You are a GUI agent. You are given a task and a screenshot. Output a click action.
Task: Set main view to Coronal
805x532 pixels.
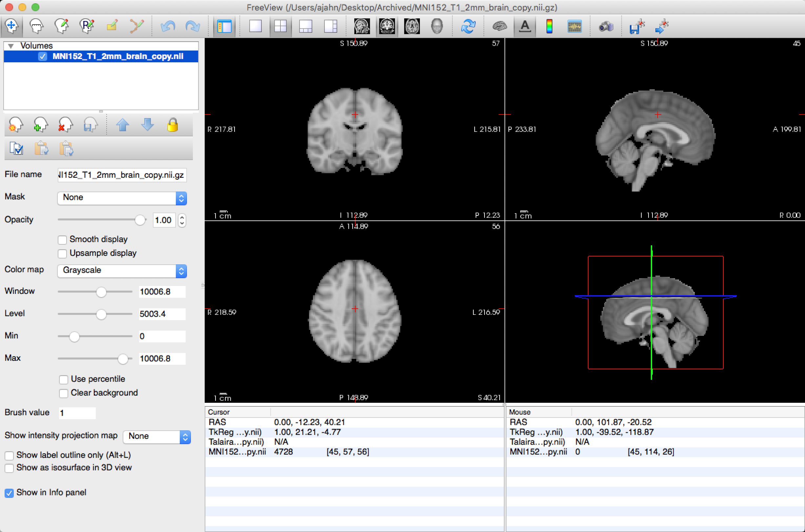click(x=387, y=26)
